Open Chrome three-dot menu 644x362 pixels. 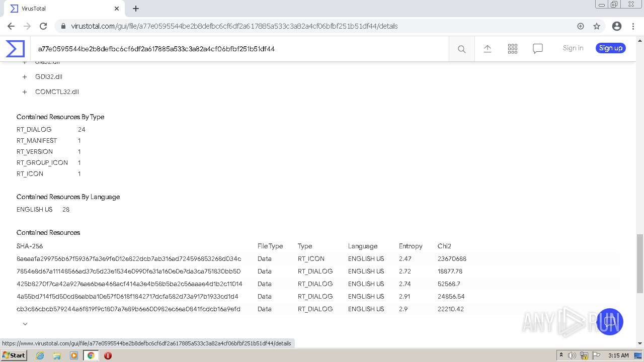[x=633, y=26]
